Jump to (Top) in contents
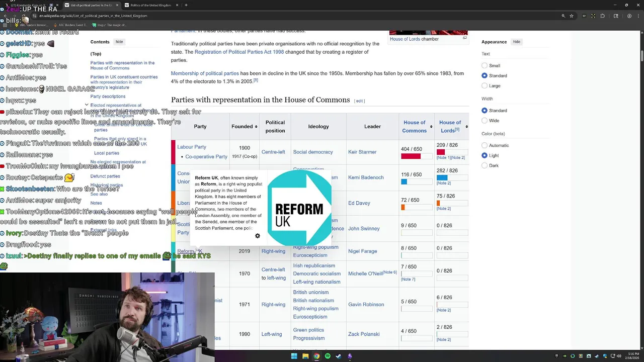Screen dimensions: 644x362 96,54
